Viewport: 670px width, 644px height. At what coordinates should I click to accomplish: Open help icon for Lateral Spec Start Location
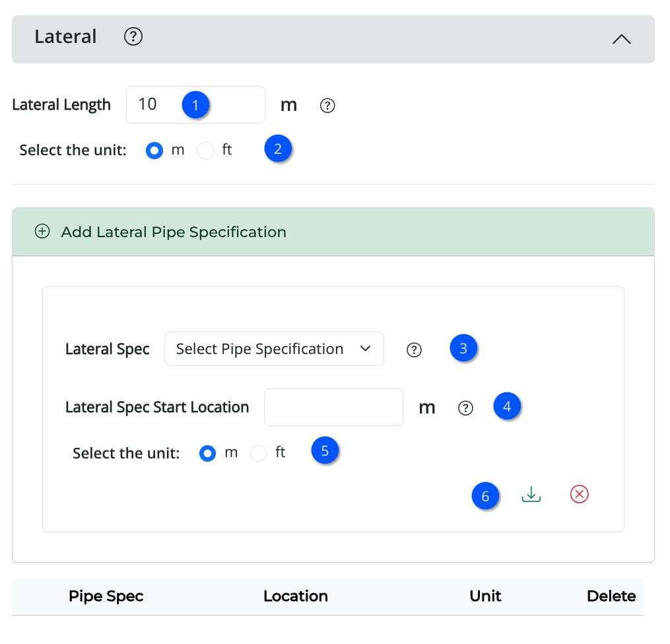(x=465, y=408)
